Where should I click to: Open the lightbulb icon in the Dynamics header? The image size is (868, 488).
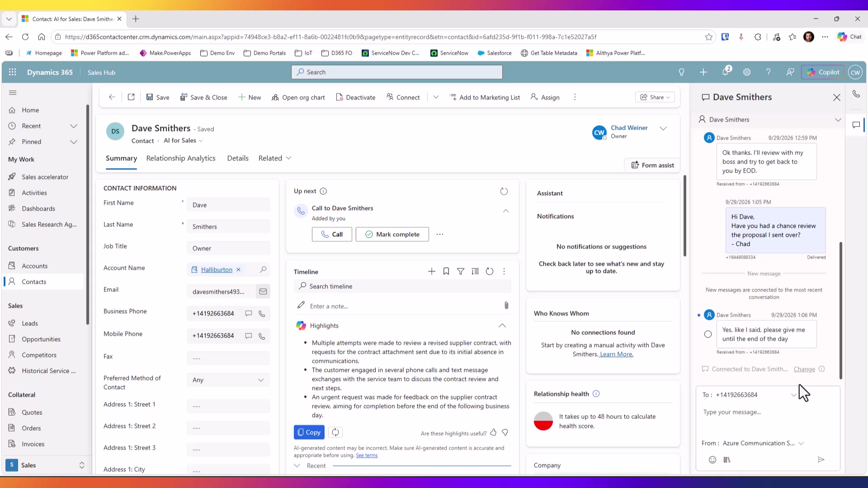point(682,72)
